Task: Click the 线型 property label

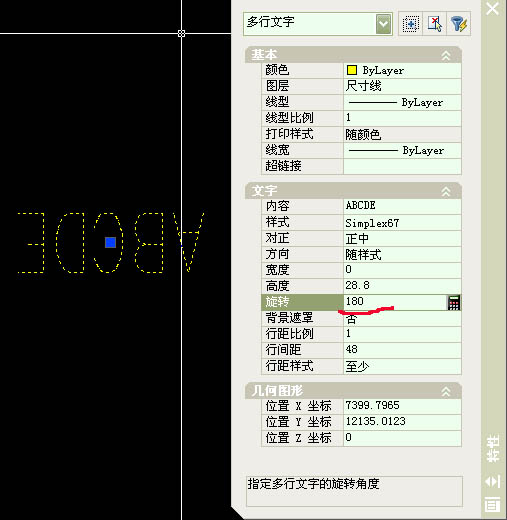Action: [x=277, y=102]
